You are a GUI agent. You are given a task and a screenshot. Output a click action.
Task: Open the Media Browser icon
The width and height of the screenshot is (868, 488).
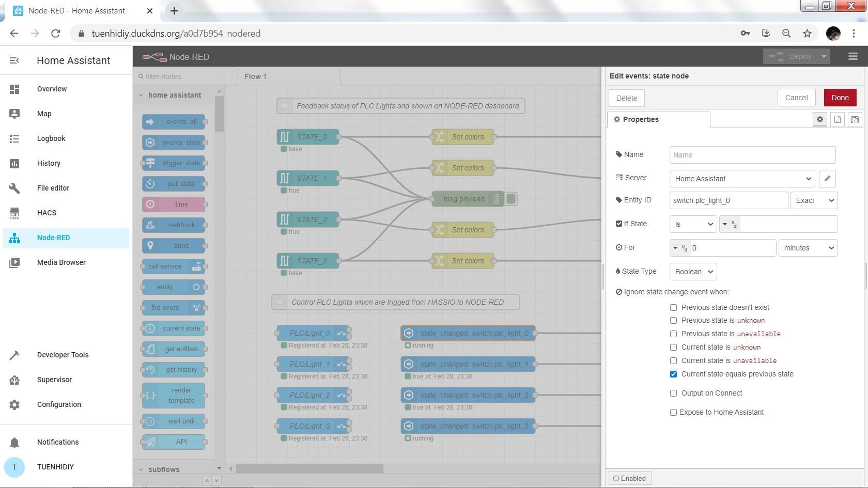tap(14, 262)
